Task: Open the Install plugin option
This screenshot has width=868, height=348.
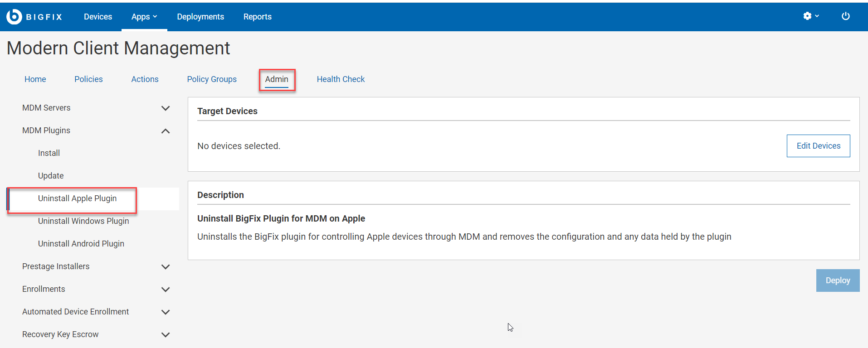Action: 49,153
